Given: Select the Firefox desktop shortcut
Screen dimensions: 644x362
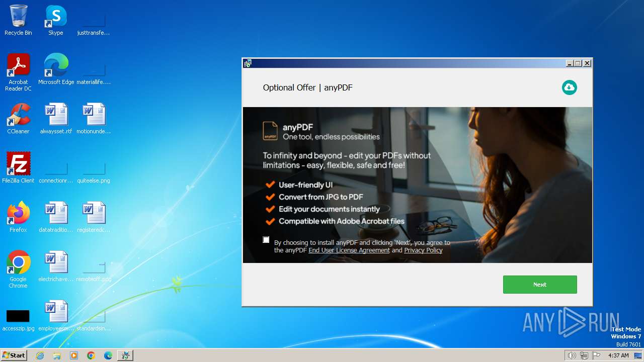Looking at the screenshot, I should [18, 217].
